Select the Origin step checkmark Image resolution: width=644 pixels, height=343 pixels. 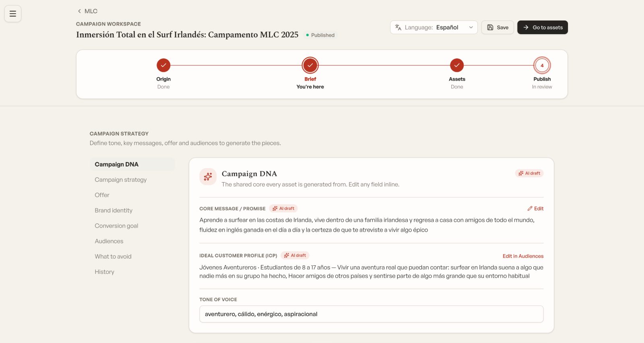pyautogui.click(x=163, y=65)
